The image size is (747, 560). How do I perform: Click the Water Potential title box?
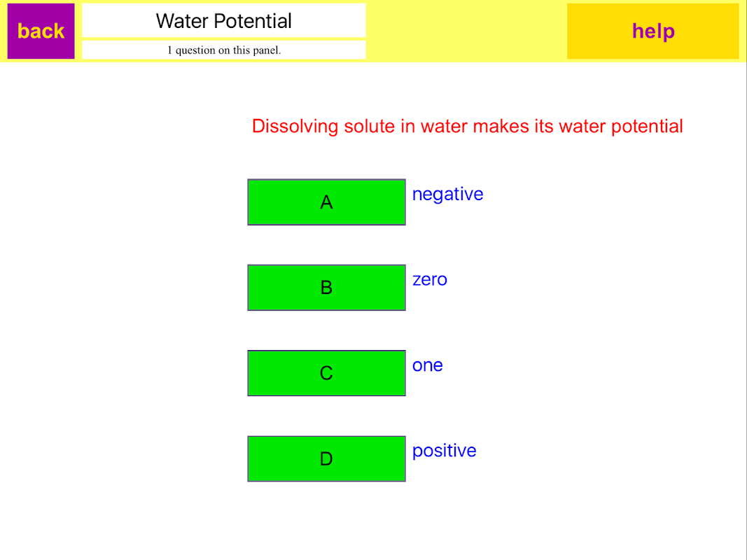(224, 21)
